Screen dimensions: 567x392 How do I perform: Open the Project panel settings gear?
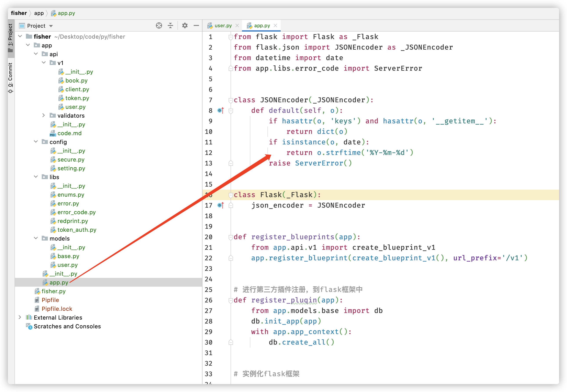click(185, 25)
